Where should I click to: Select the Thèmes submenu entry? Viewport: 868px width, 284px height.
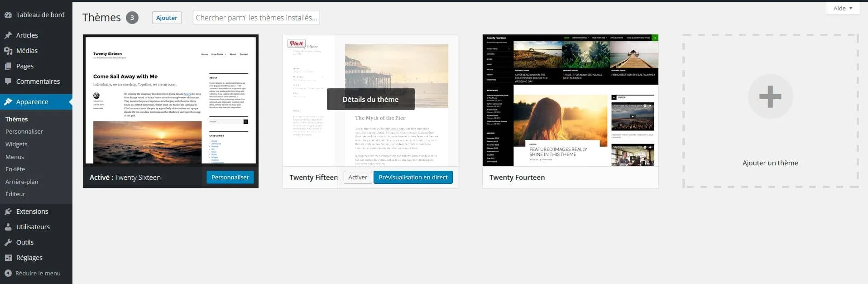click(x=17, y=119)
